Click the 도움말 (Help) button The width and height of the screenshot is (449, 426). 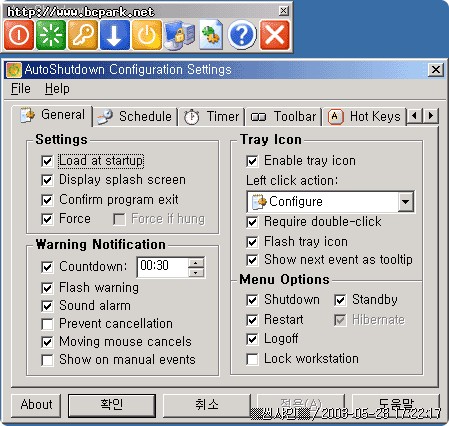coord(396,405)
